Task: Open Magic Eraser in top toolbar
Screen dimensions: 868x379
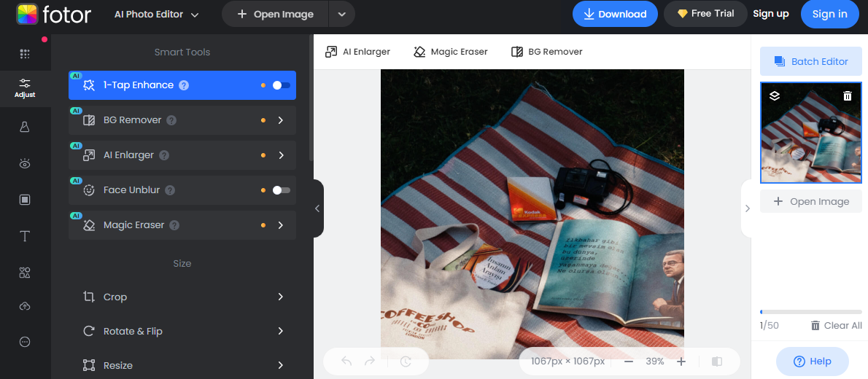Action: tap(451, 52)
